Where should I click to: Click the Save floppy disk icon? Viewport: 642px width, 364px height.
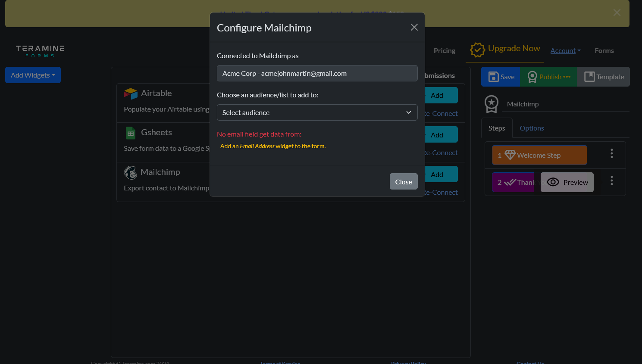pyautogui.click(x=493, y=77)
